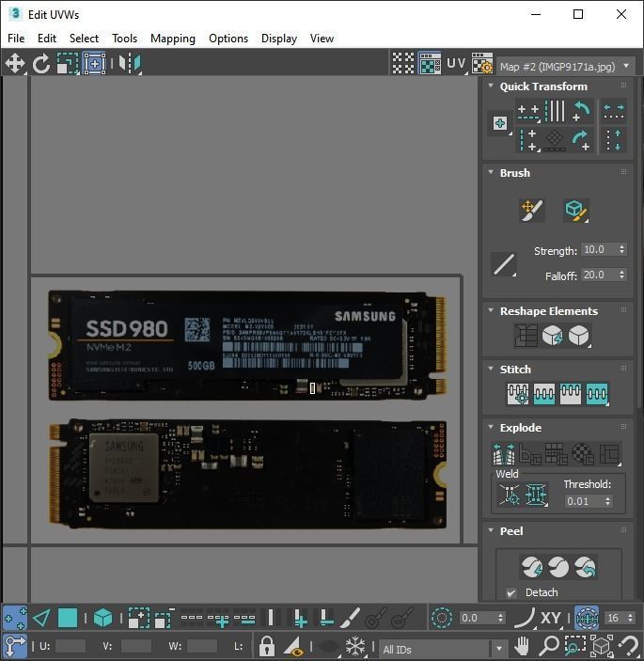Click the Target Weld icon
Screen dimensions: 644x661
[510, 494]
